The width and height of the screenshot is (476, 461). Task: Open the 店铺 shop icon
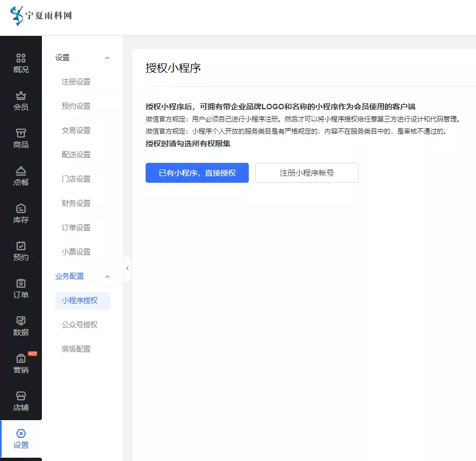coord(20,396)
